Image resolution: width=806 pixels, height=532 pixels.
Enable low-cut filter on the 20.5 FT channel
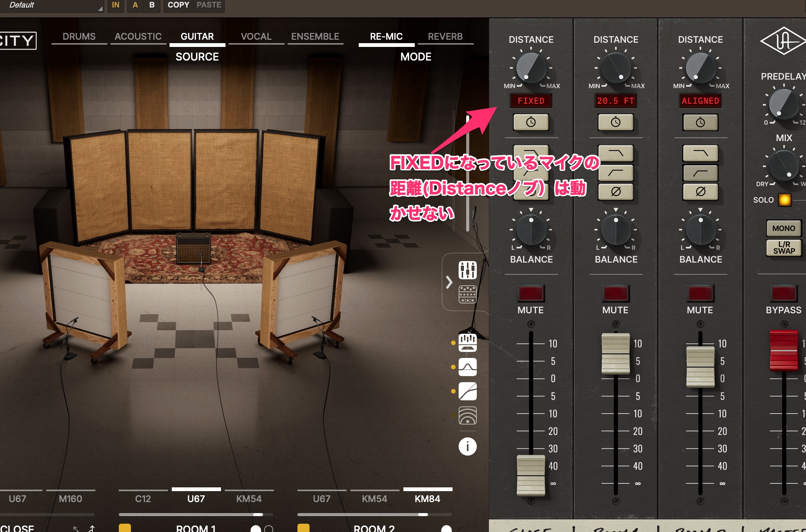click(x=616, y=173)
